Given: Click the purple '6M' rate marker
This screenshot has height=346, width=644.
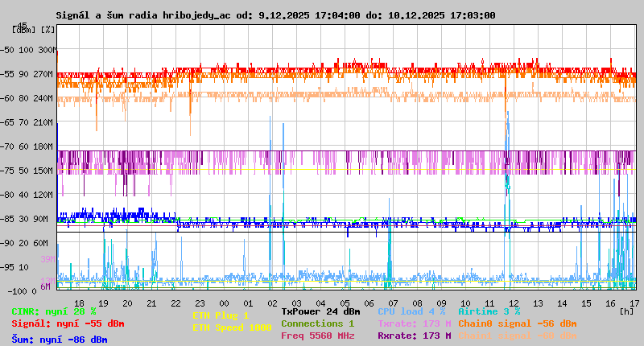Looking at the screenshot, I should pos(45,286).
